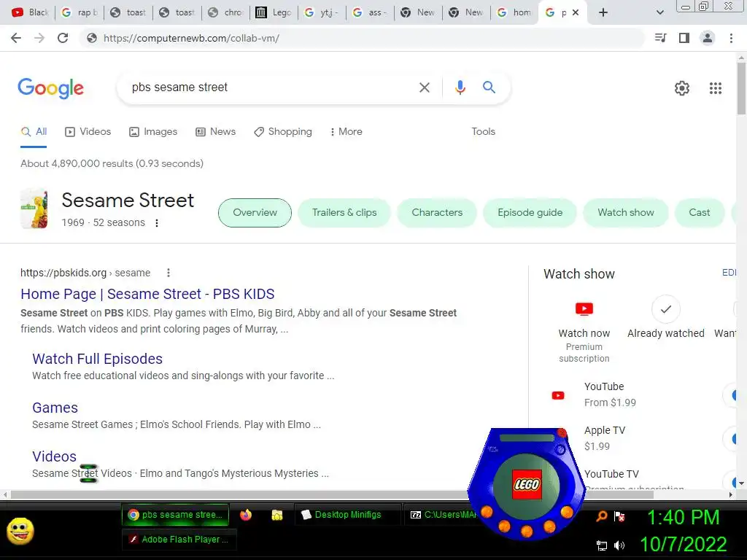Viewport: 747px width, 560px height.
Task: Switch to the Lego browser tab
Action: [x=274, y=12]
